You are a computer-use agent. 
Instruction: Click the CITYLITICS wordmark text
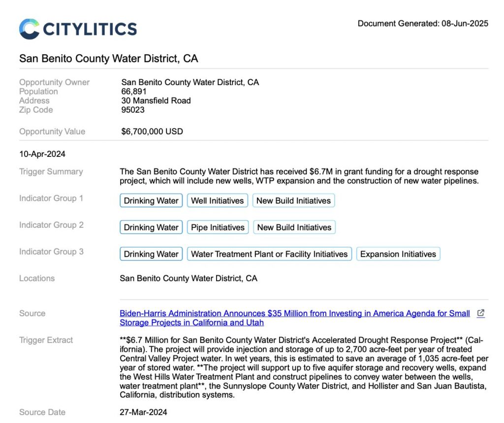(90, 29)
